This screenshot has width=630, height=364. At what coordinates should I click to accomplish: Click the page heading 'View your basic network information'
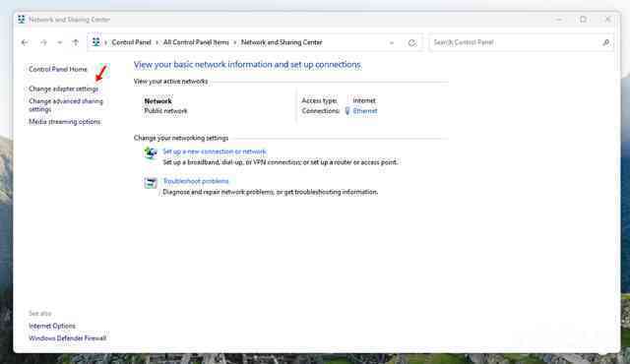(x=247, y=65)
